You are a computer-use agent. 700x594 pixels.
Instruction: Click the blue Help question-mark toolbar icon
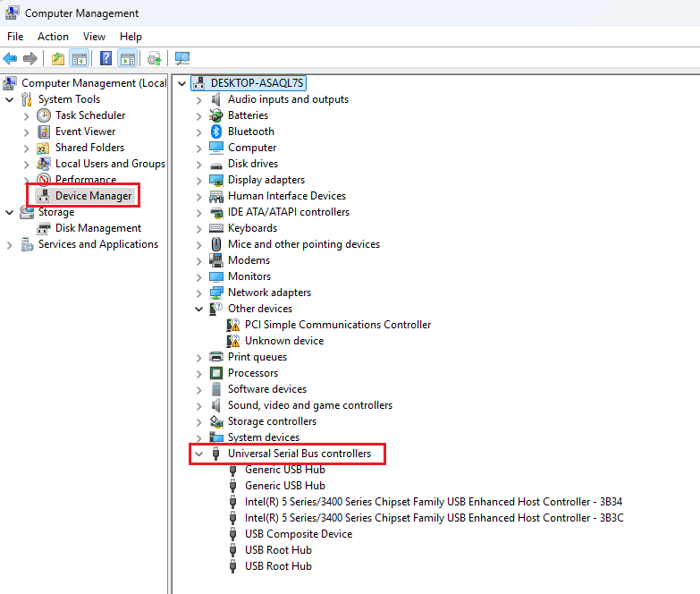point(105,58)
